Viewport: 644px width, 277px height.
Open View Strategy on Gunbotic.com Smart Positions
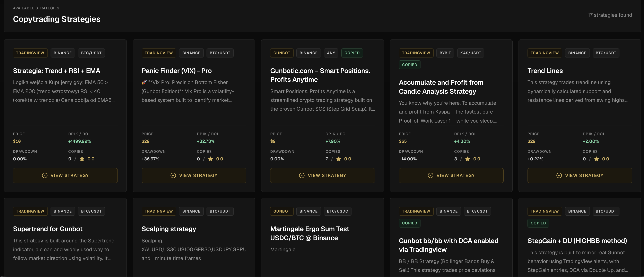click(x=322, y=175)
